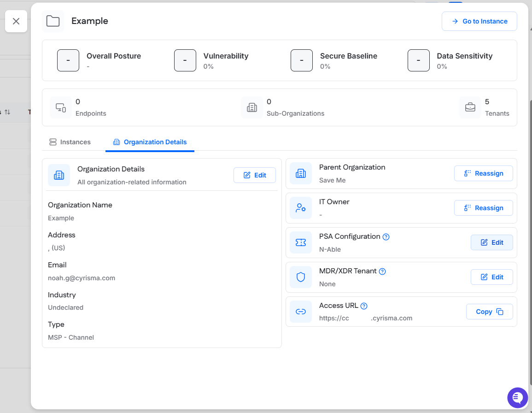This screenshot has height=413, width=532.
Task: Open the chat support widget
Action: point(517,397)
